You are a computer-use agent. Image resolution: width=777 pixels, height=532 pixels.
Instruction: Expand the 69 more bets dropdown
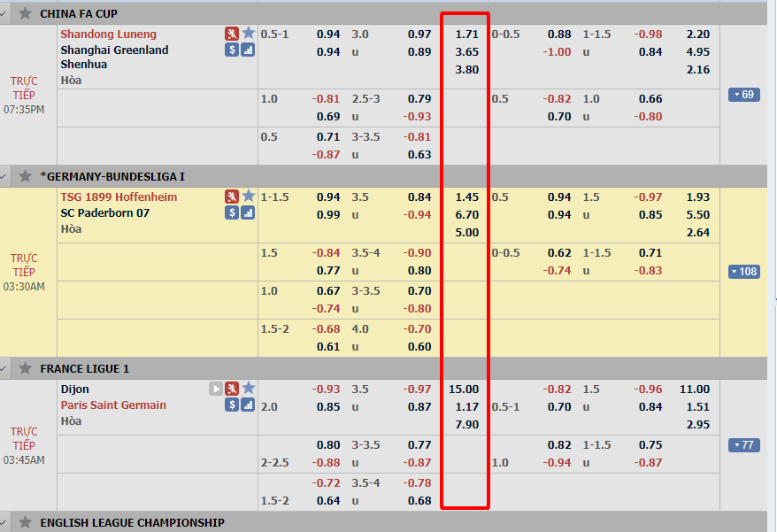(743, 95)
